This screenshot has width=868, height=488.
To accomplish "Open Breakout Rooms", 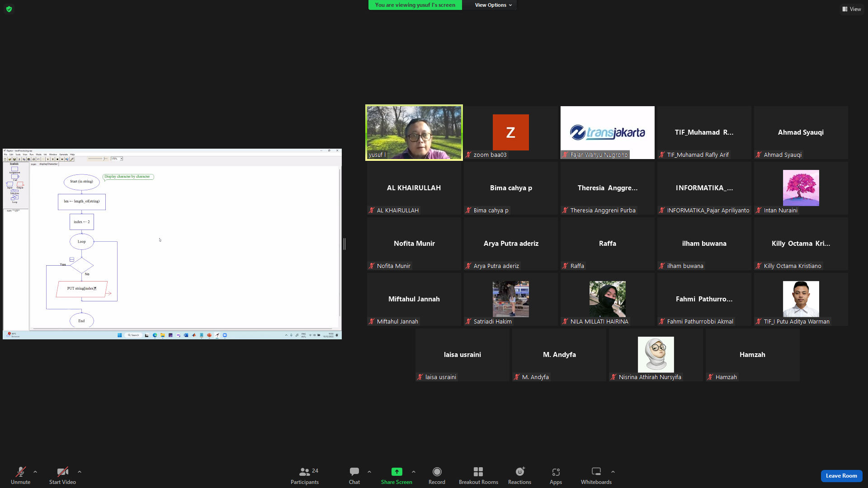I will pos(478,475).
